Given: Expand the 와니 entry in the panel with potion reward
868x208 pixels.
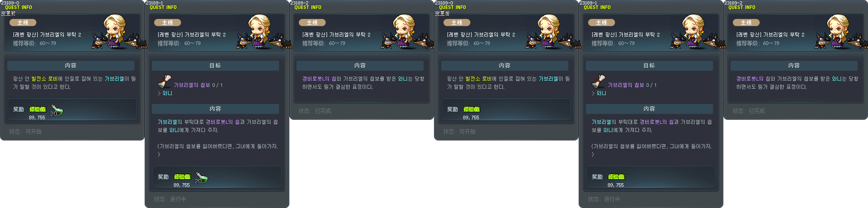Looking at the screenshot, I should coord(165,93).
